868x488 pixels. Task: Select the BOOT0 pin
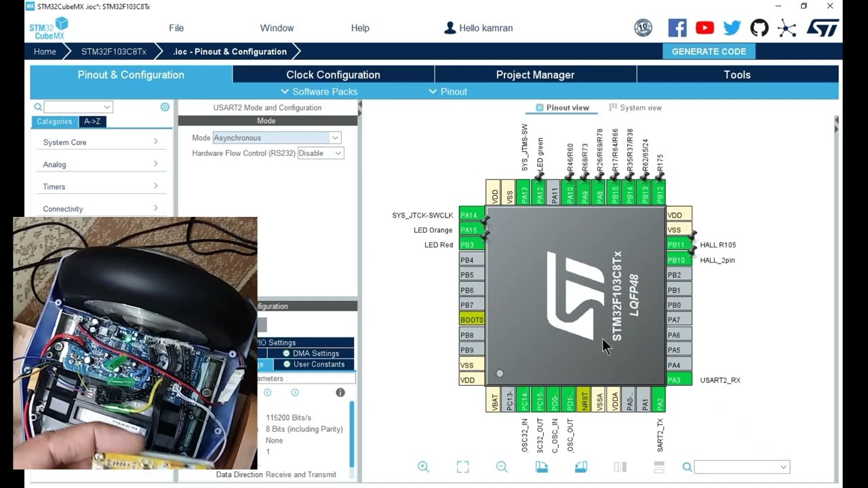[472, 320]
